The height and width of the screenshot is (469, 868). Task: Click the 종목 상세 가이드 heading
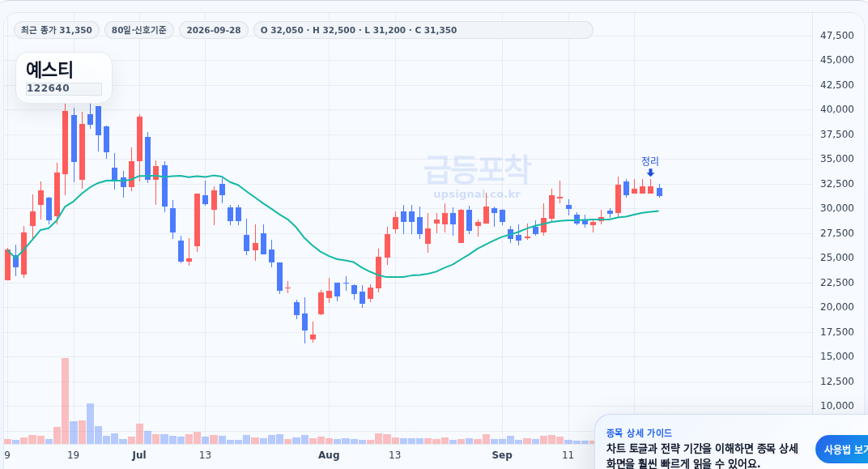[639, 433]
